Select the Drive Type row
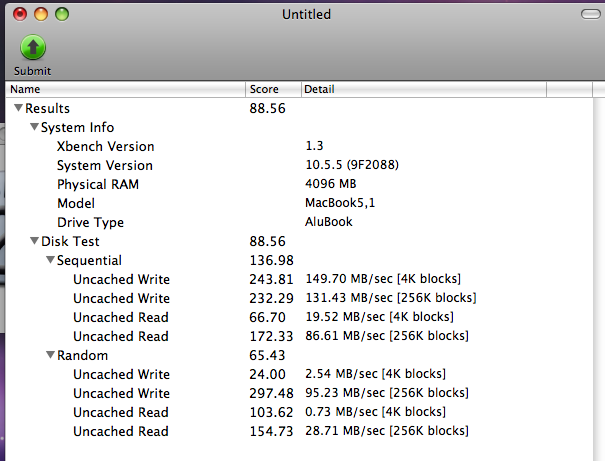The image size is (605, 461). click(x=299, y=222)
